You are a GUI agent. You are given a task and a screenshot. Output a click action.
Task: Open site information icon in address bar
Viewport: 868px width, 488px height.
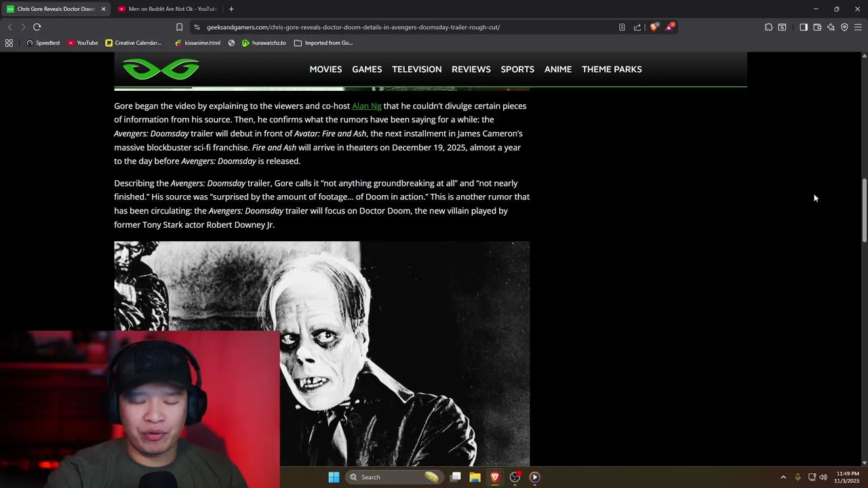point(197,27)
